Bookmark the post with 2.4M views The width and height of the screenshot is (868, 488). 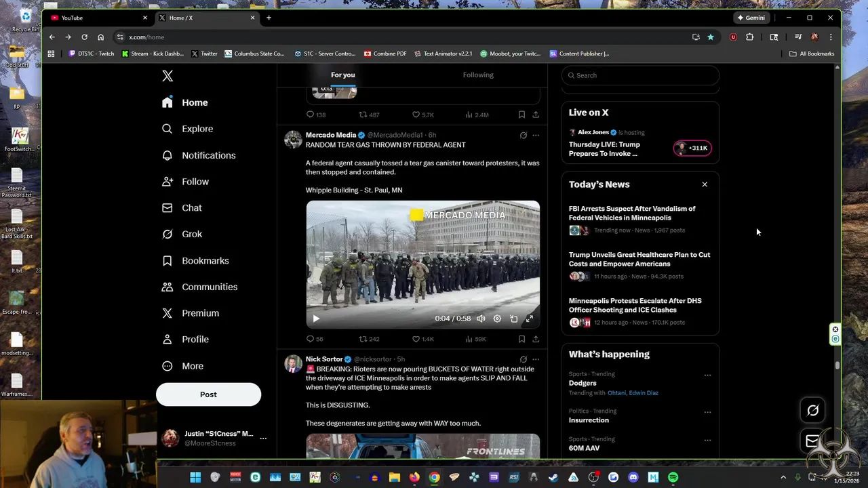click(521, 115)
